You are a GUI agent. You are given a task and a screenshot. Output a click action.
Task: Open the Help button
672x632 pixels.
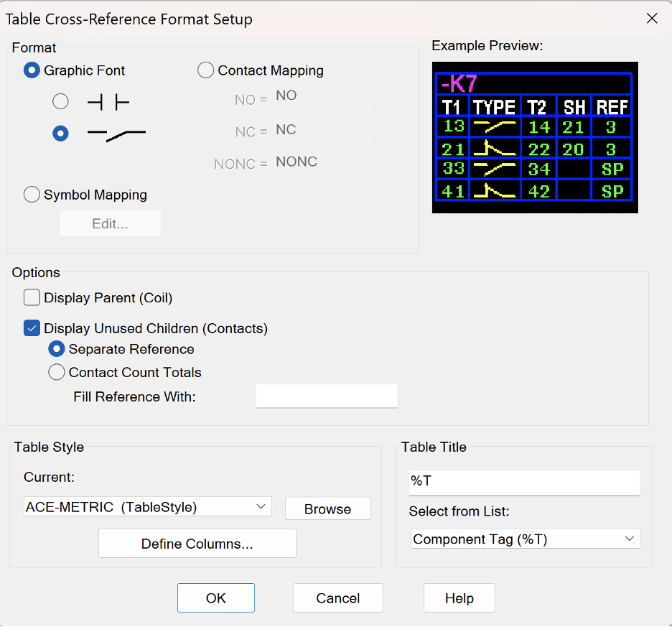tap(459, 598)
